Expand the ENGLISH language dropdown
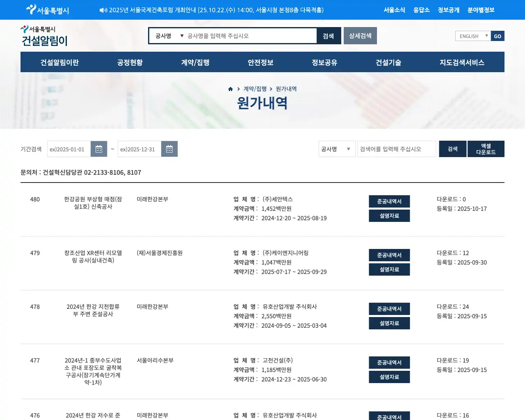Screen dimensions: 525x420 472,36
